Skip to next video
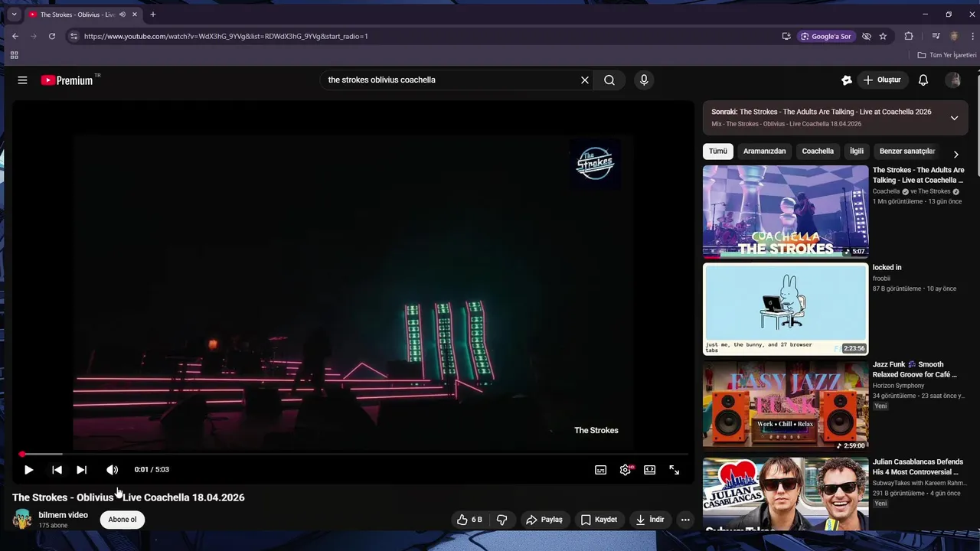This screenshot has width=980, height=551. 82,470
